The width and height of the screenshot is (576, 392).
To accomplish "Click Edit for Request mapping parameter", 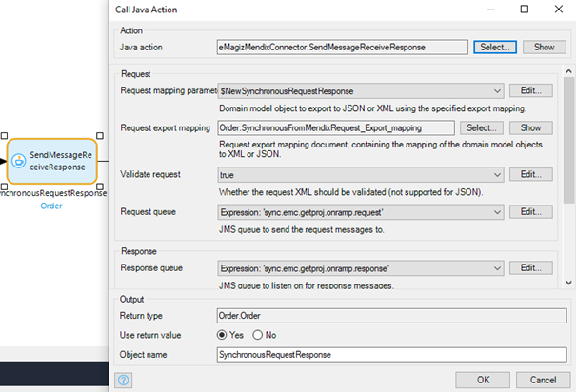I will (x=531, y=90).
